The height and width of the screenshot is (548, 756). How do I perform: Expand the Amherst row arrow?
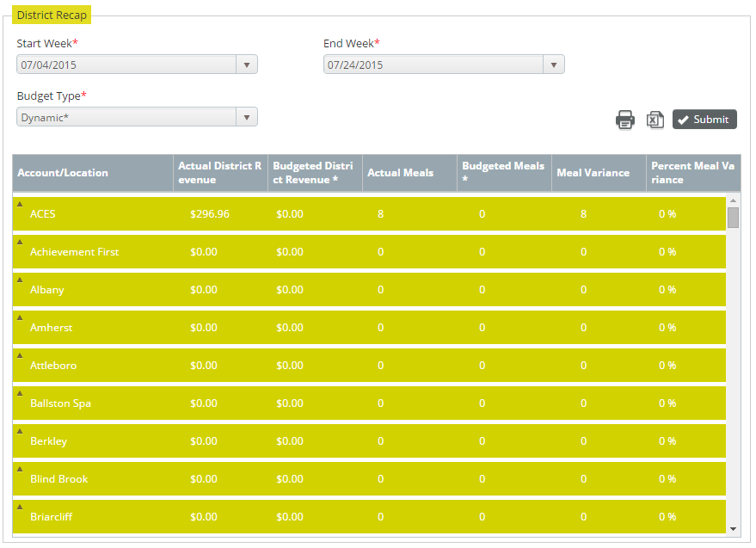pos(20,317)
